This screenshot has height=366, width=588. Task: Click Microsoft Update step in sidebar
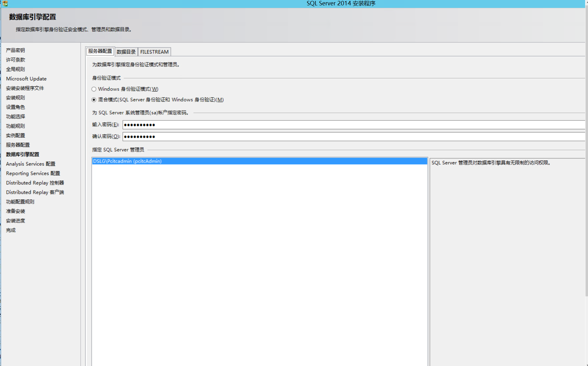point(26,78)
